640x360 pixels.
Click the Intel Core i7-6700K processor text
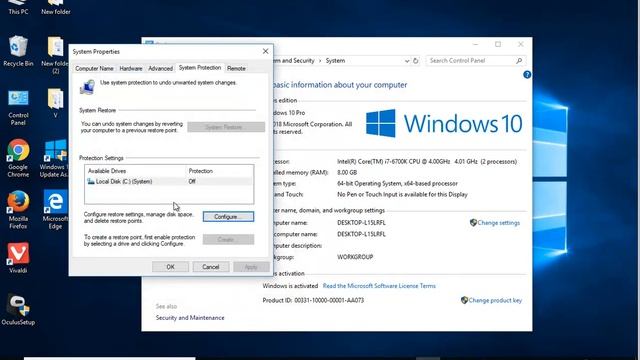[427, 162]
